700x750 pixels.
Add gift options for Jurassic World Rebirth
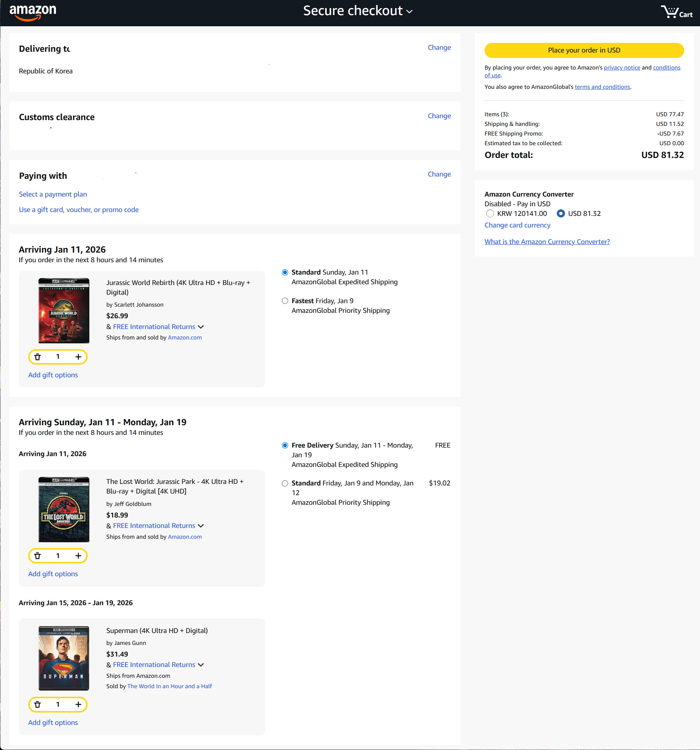[53, 375]
